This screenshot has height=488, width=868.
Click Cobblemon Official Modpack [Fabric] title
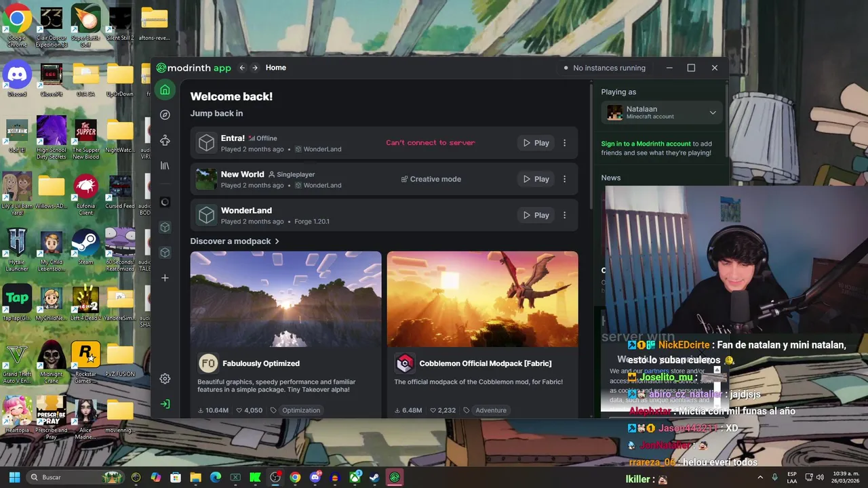click(x=486, y=363)
